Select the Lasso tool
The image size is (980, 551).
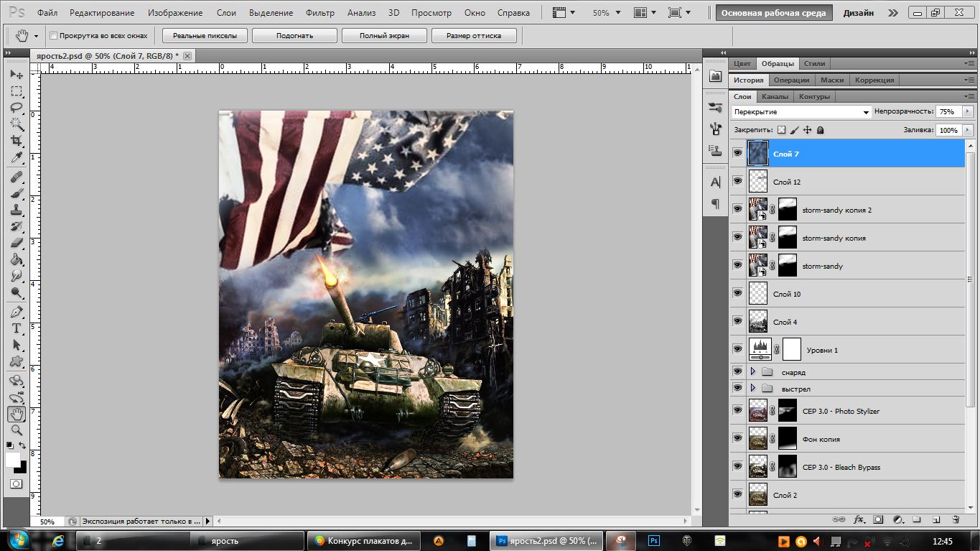pyautogui.click(x=17, y=108)
